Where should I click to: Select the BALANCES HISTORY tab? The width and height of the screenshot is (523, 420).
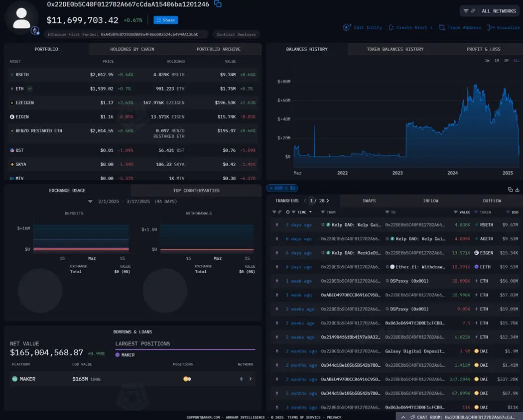[307, 49]
